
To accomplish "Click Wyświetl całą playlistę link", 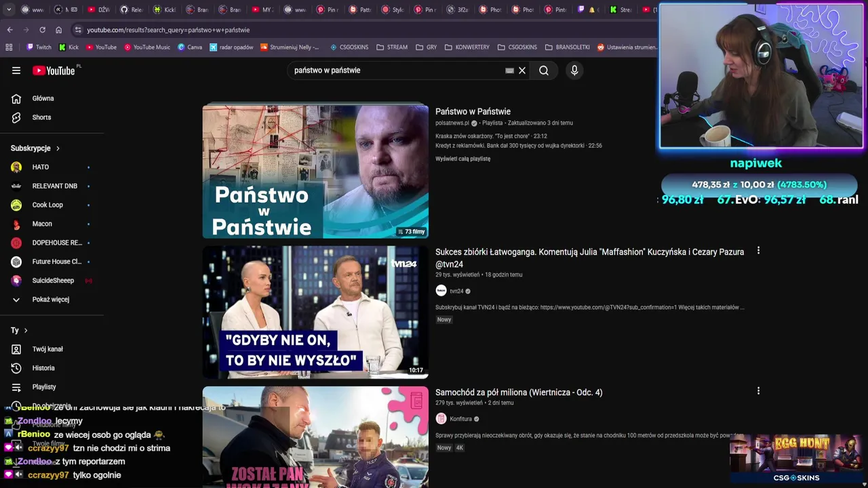I will pos(462,159).
